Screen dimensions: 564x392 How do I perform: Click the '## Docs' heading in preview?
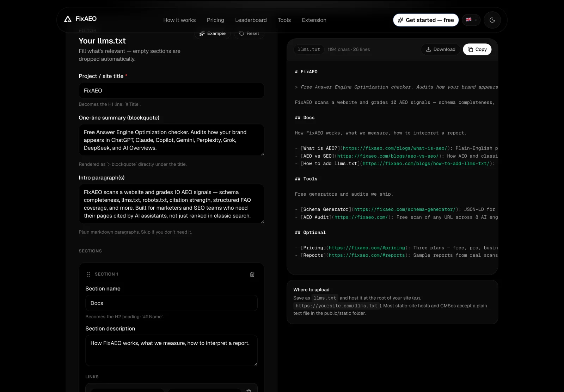click(x=305, y=118)
